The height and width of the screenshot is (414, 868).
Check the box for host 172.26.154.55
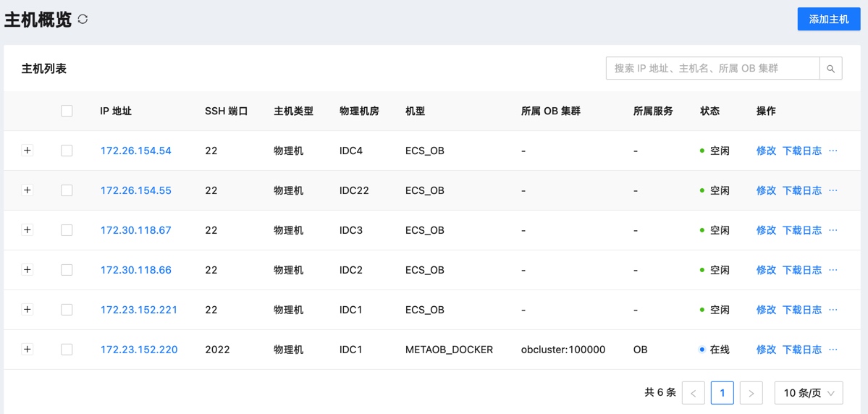(x=67, y=190)
